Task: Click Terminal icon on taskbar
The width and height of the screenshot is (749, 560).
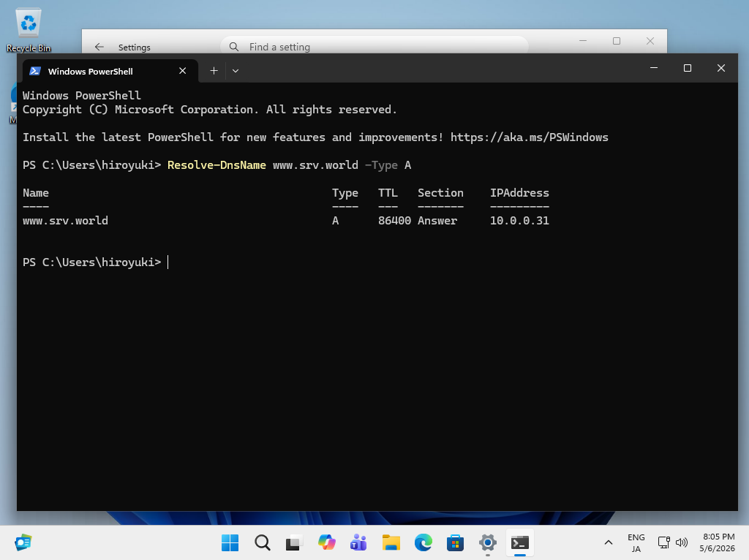Action: (520, 542)
